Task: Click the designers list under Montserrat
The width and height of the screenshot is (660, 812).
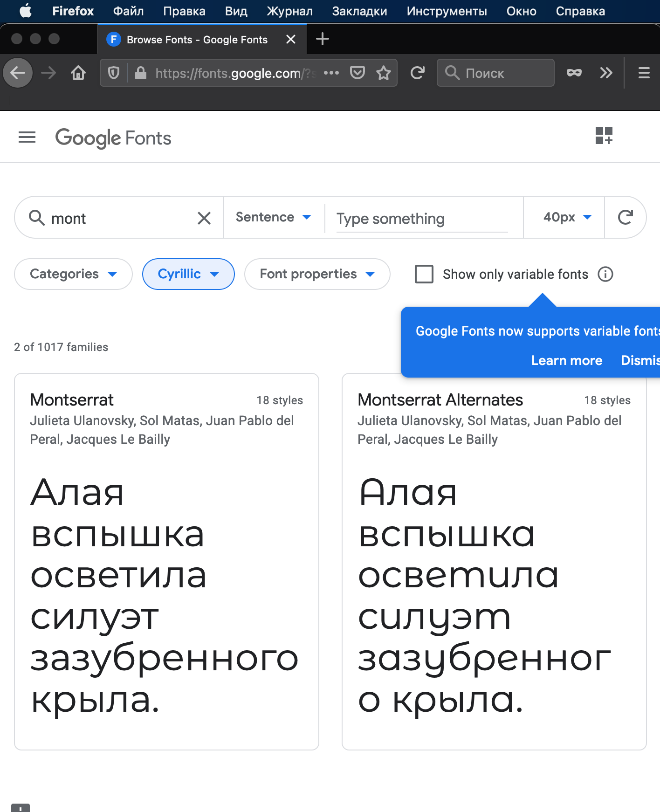Action: pyautogui.click(x=162, y=430)
